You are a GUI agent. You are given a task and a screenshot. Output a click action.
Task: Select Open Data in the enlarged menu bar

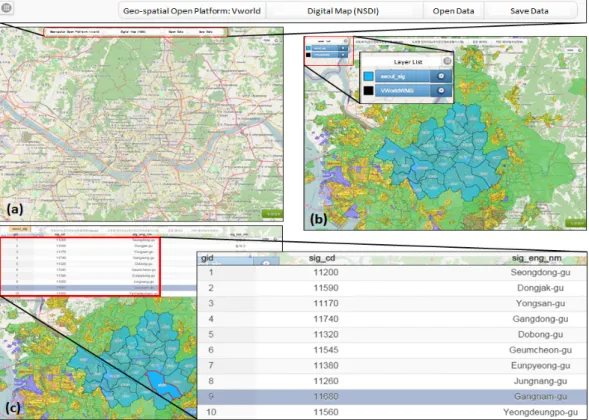tap(453, 11)
